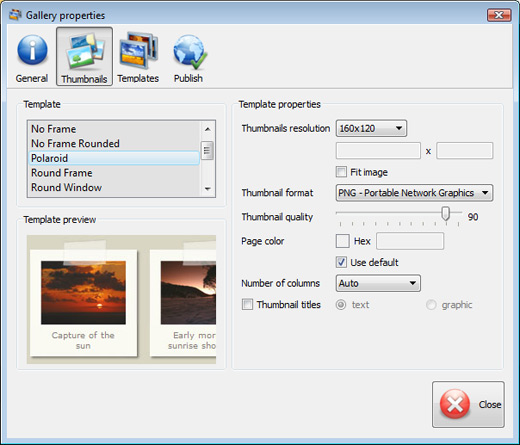
Task: Click the scroll down arrow in Template list
Action: click(x=208, y=189)
